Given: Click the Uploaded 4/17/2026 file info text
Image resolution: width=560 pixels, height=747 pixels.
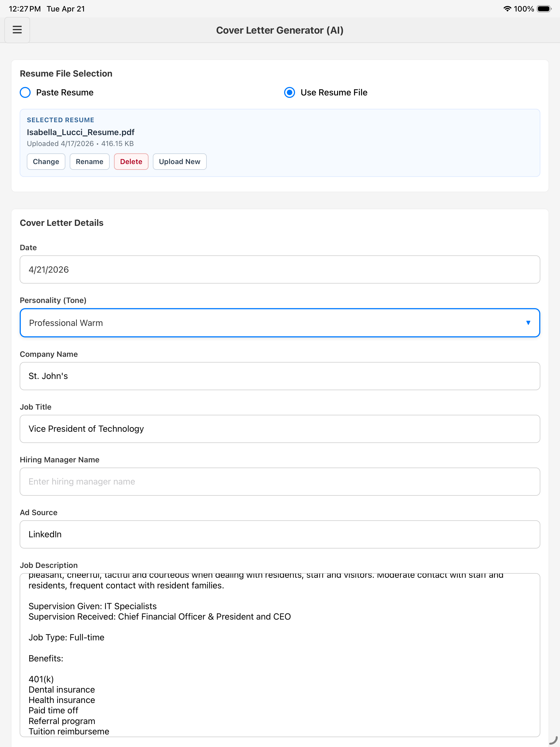Looking at the screenshot, I should tap(80, 144).
